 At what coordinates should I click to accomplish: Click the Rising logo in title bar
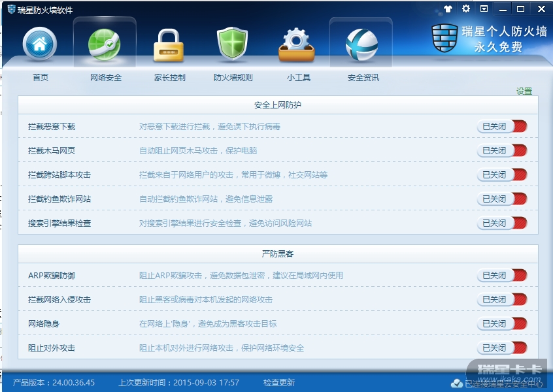pyautogui.click(x=11, y=10)
